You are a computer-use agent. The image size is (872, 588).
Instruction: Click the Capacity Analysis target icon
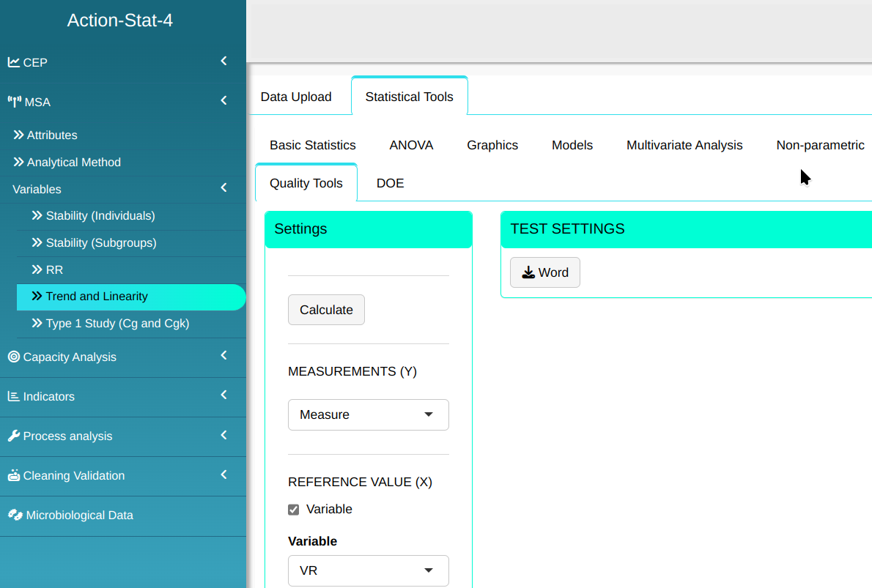(x=14, y=357)
